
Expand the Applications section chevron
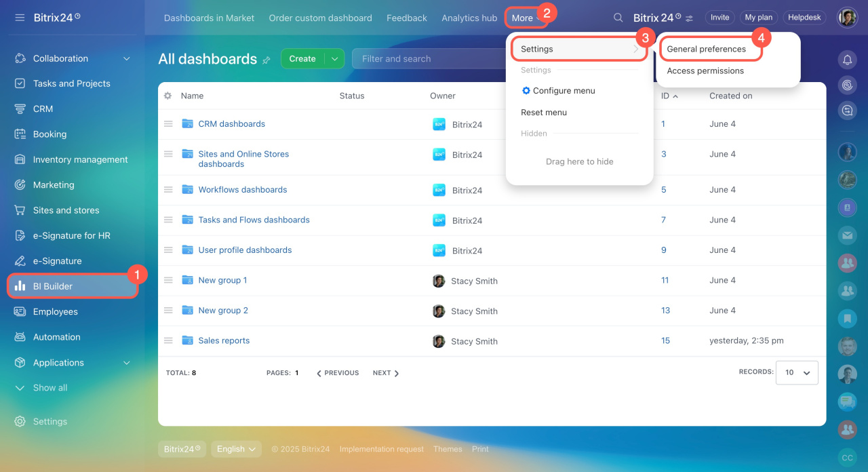click(x=127, y=363)
